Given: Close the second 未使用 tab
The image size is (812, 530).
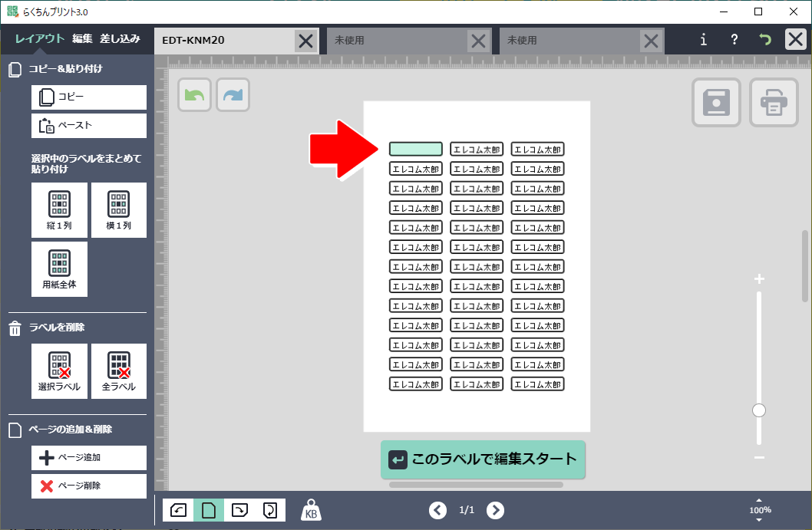Looking at the screenshot, I should 651,41.
